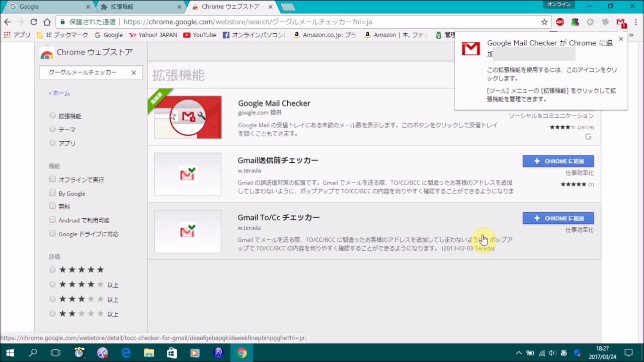
Task: Open Windows taskbar search
Action: (33, 353)
